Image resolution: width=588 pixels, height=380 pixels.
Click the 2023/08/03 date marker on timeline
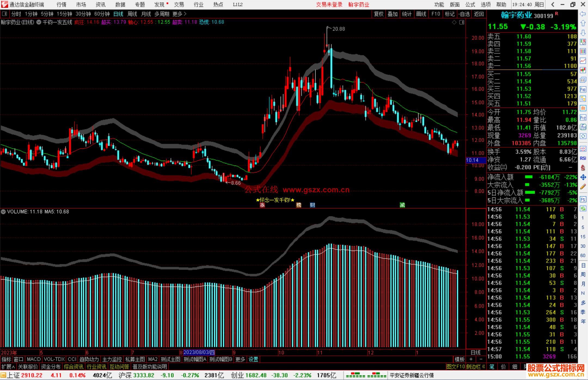[x=199, y=352]
